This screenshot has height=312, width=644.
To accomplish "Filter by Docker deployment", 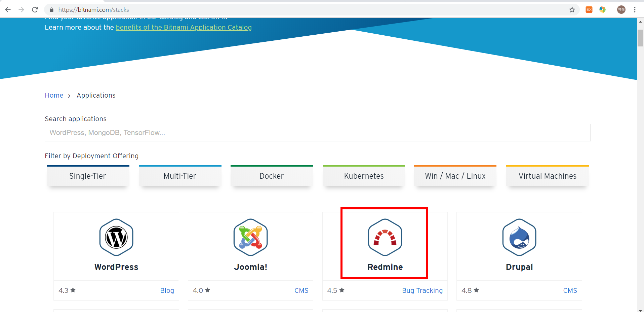I will pos(272,176).
